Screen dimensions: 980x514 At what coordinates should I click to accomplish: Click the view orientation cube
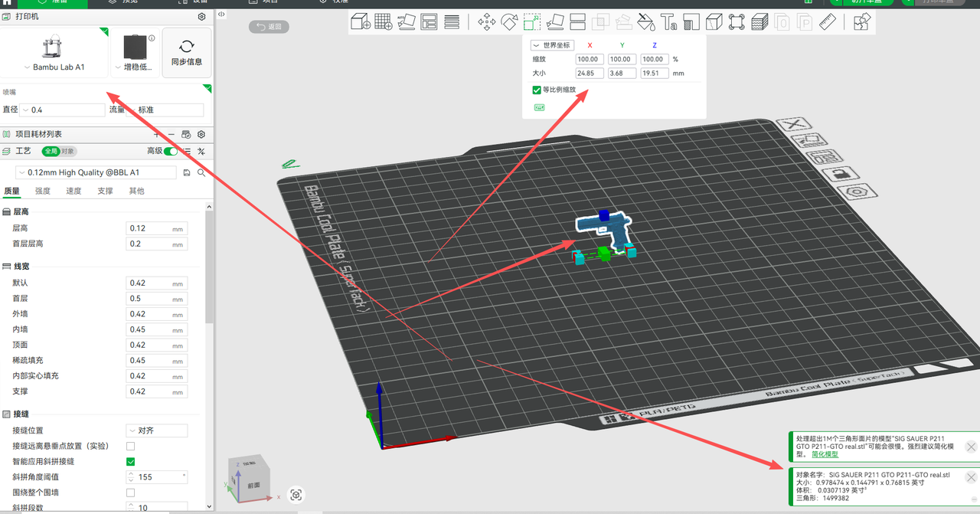[x=250, y=480]
